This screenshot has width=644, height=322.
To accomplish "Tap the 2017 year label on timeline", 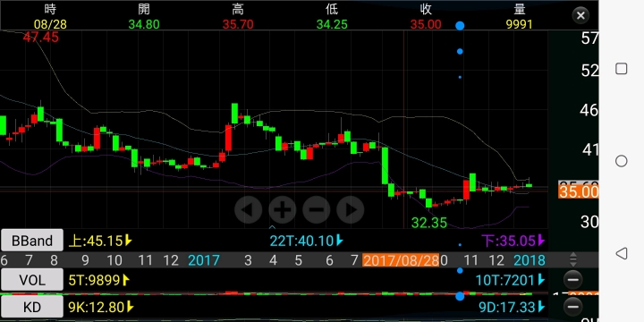I will click(x=204, y=260).
